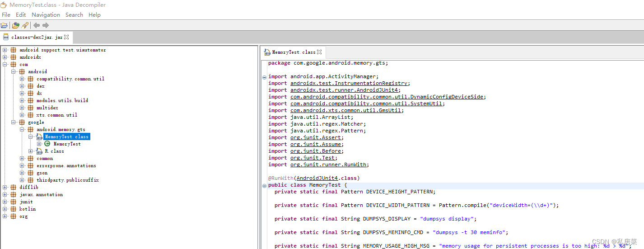
Task: Click the common package icon
Action: coord(30,158)
